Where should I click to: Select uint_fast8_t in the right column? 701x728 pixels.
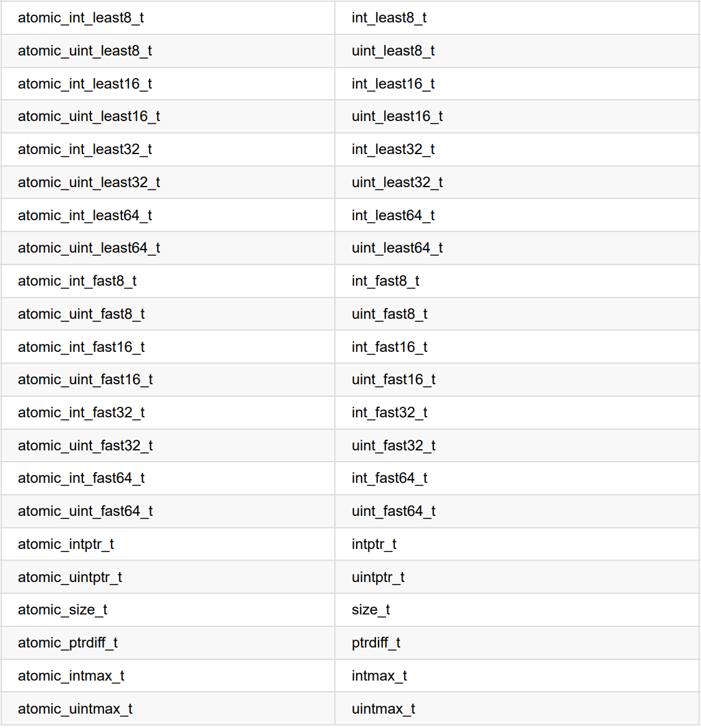[x=389, y=314]
